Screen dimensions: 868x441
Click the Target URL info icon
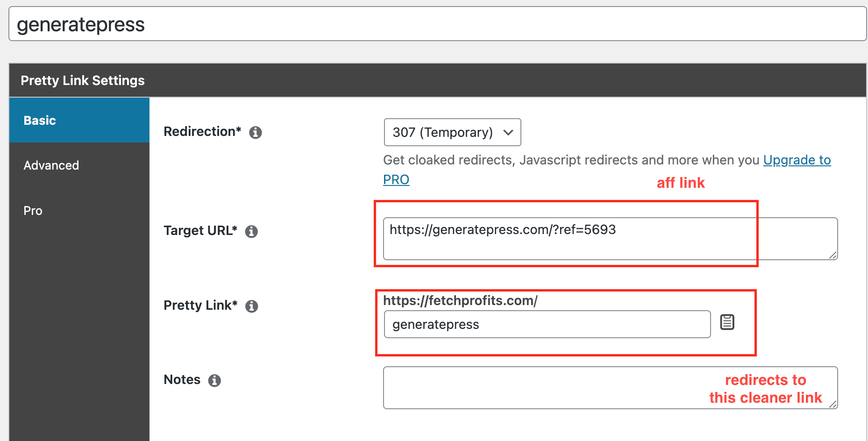tap(251, 231)
